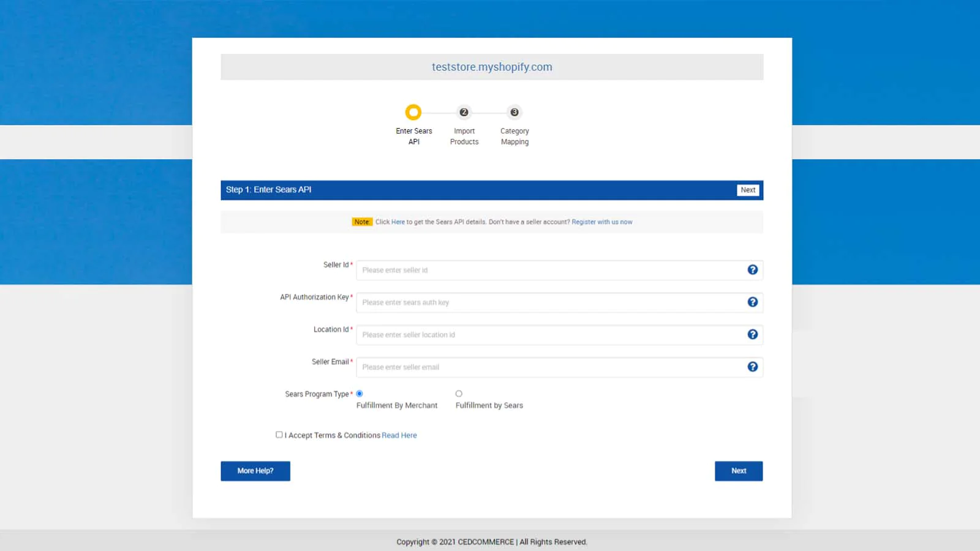The height and width of the screenshot is (551, 980).
Task: Click the help icon for Location Id
Action: [752, 334]
